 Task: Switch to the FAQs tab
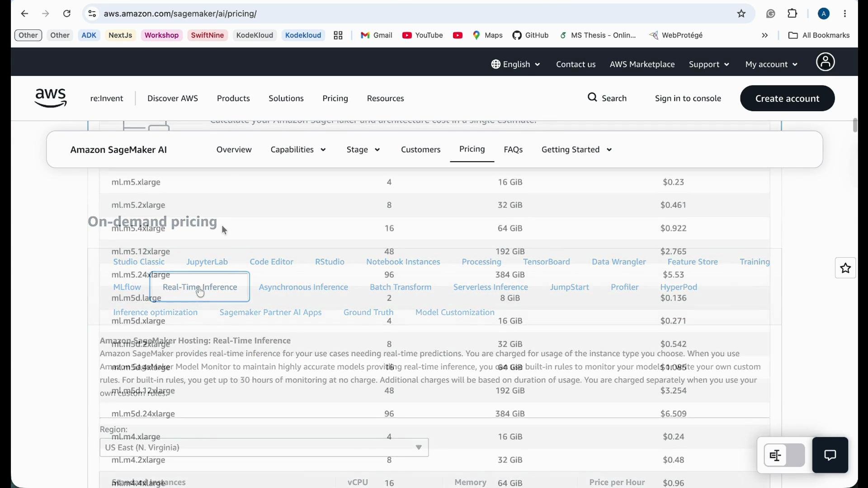(x=514, y=150)
